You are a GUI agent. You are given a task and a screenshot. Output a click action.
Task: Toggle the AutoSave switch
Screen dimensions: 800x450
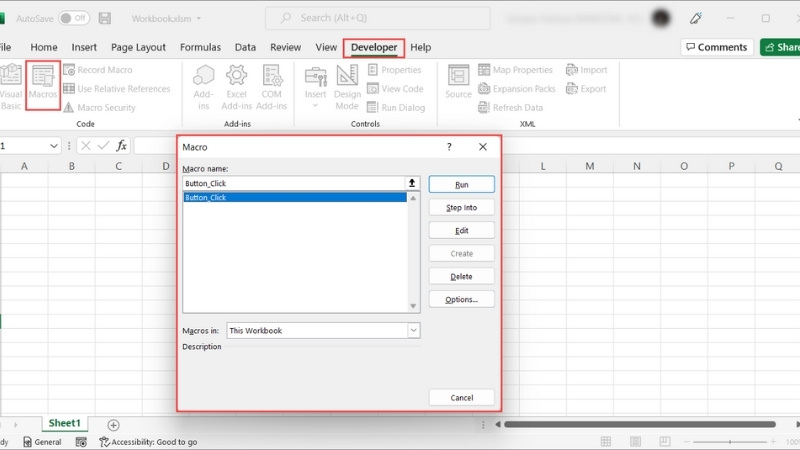(x=72, y=18)
